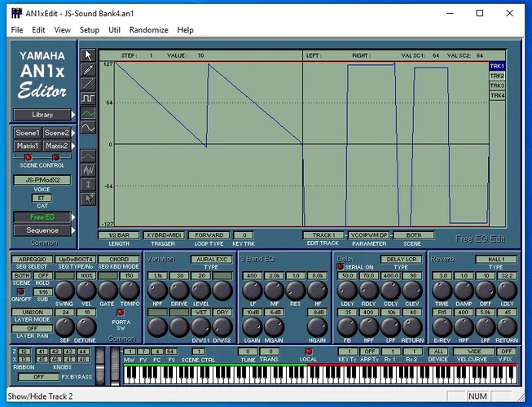Click the Sequence button

click(42, 230)
